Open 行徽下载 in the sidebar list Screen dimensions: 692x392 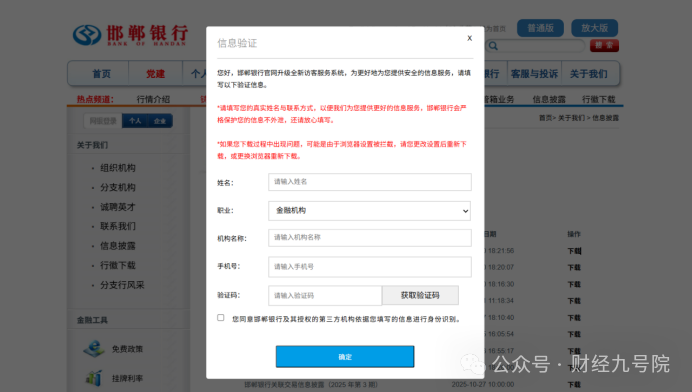tap(118, 265)
